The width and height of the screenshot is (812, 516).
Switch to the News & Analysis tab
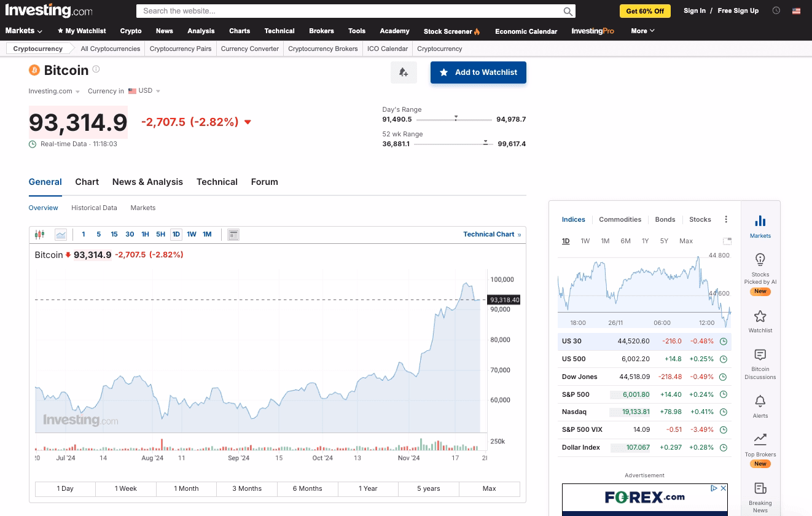(x=147, y=182)
